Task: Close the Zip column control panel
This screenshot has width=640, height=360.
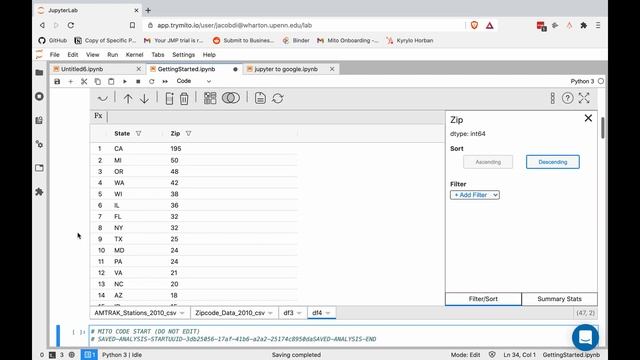Action: [588, 118]
